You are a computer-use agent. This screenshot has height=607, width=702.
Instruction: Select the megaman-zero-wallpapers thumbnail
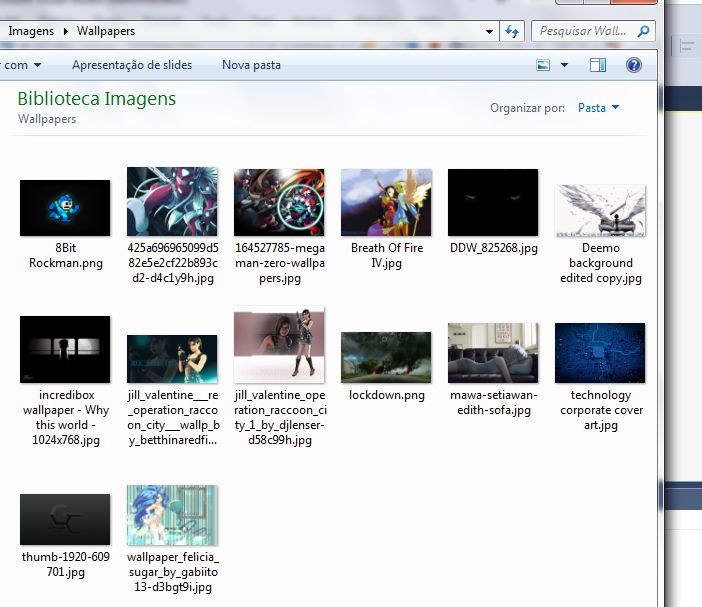[x=279, y=202]
